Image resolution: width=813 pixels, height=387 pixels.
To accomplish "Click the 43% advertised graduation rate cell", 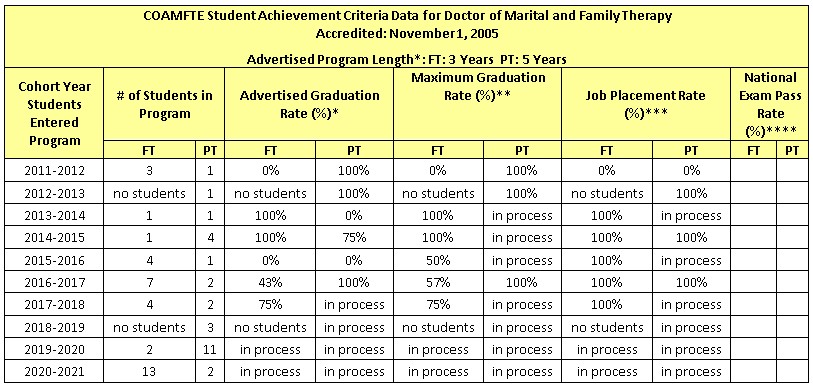I will click(x=270, y=283).
